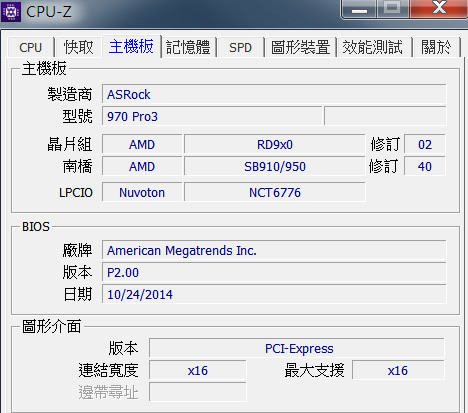
Task: Click the disabled 邊帶尋址 field
Action: 198,392
